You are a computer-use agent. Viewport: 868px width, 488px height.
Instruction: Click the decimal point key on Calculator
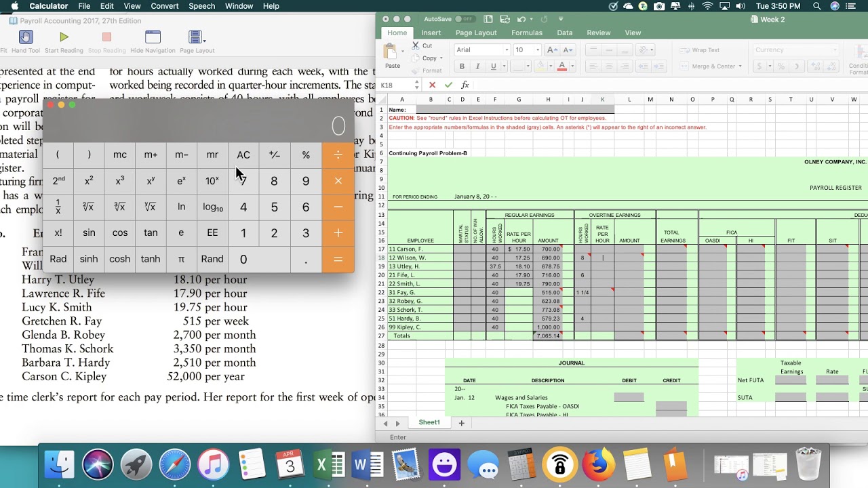(x=305, y=259)
